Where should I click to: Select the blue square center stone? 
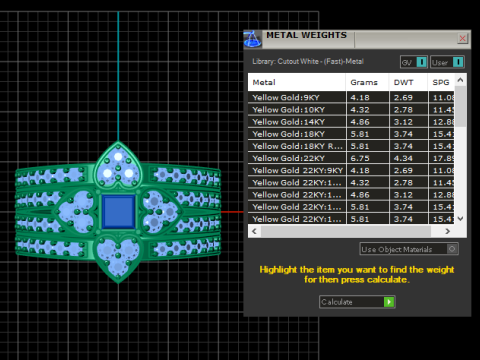pos(118,212)
